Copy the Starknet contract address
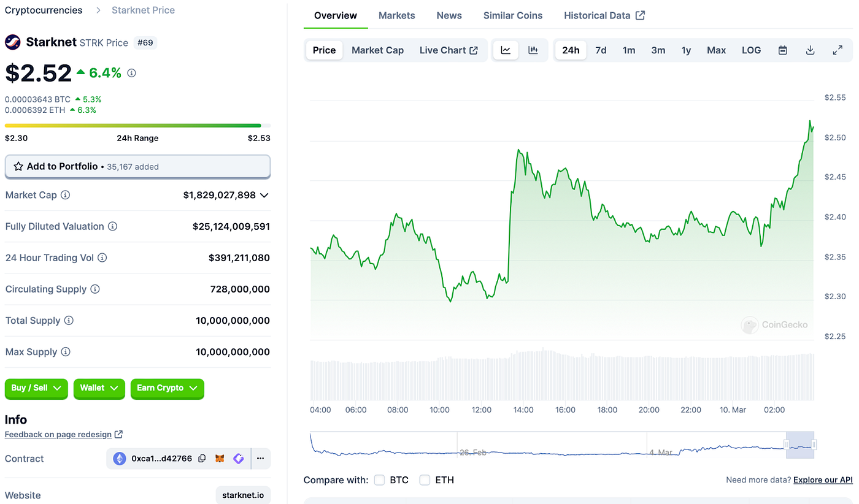 [x=202, y=458]
